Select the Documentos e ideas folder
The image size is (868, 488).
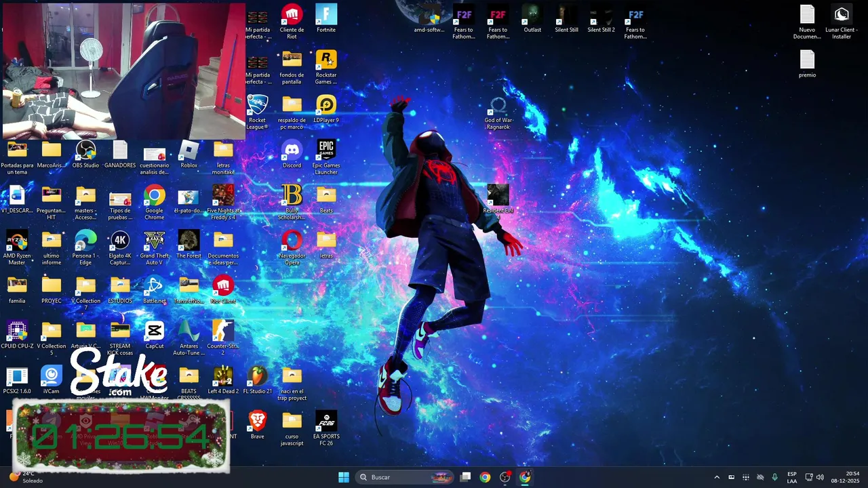pos(223,247)
